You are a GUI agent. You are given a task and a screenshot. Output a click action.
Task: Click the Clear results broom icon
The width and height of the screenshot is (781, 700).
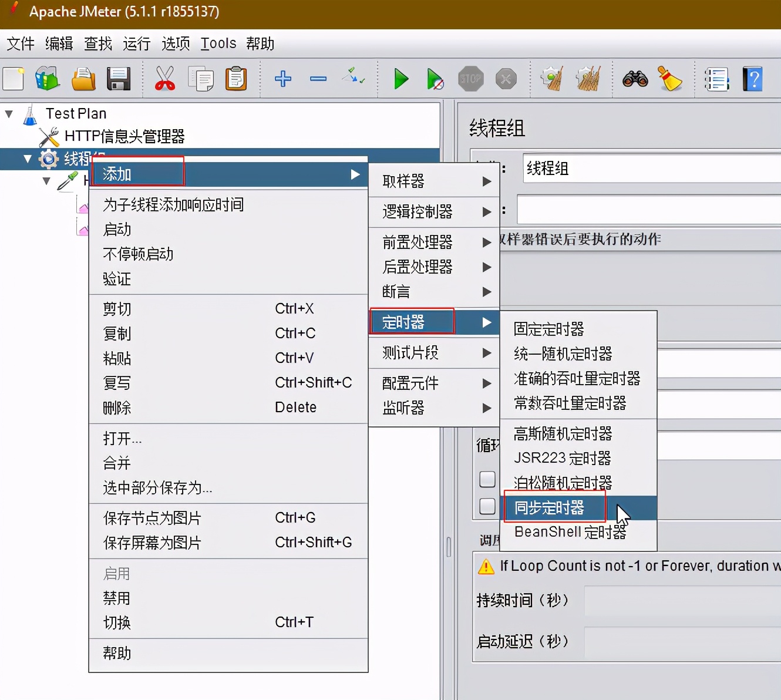(x=553, y=79)
